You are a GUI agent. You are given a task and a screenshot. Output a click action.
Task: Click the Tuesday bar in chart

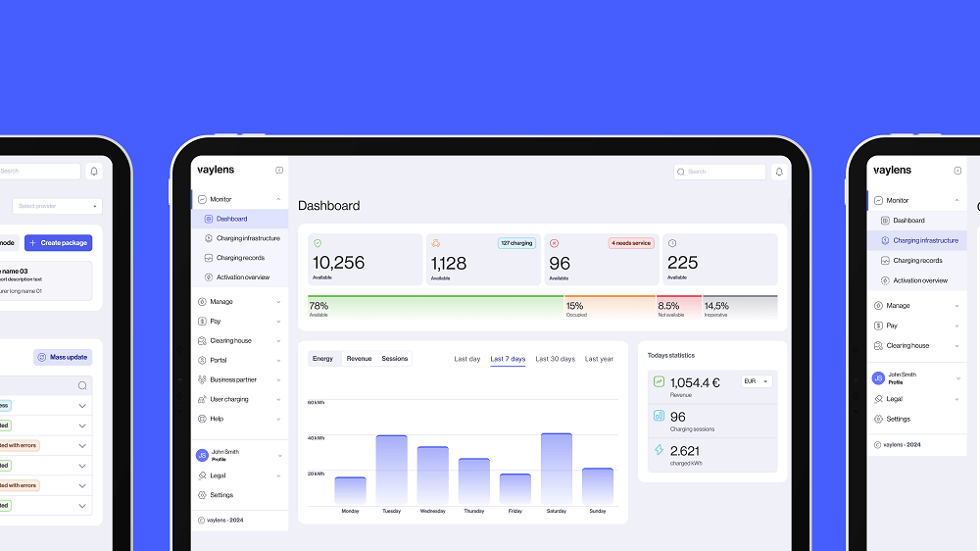point(391,470)
